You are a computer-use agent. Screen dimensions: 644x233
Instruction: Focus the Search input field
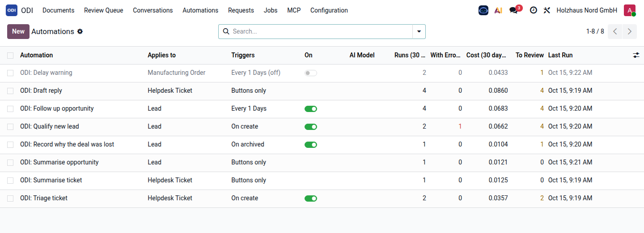[x=321, y=31]
